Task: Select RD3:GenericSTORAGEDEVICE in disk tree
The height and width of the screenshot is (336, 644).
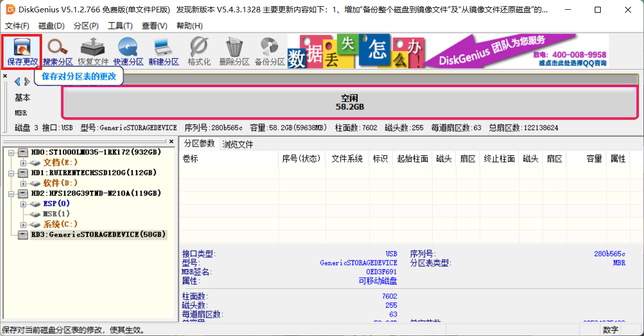Action: tap(98, 235)
